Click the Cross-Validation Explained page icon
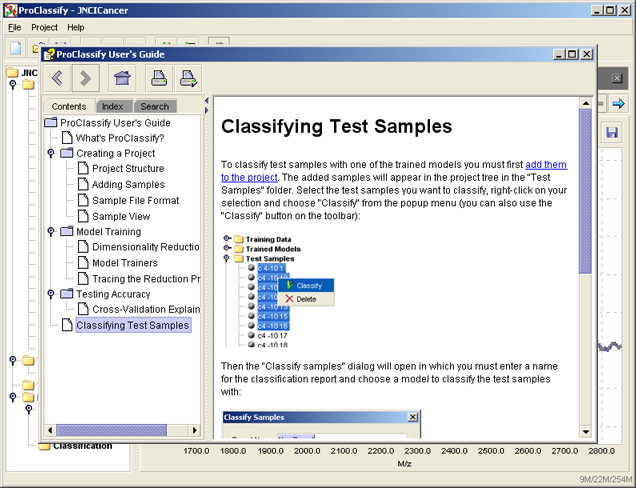The height and width of the screenshot is (488, 636). click(83, 309)
